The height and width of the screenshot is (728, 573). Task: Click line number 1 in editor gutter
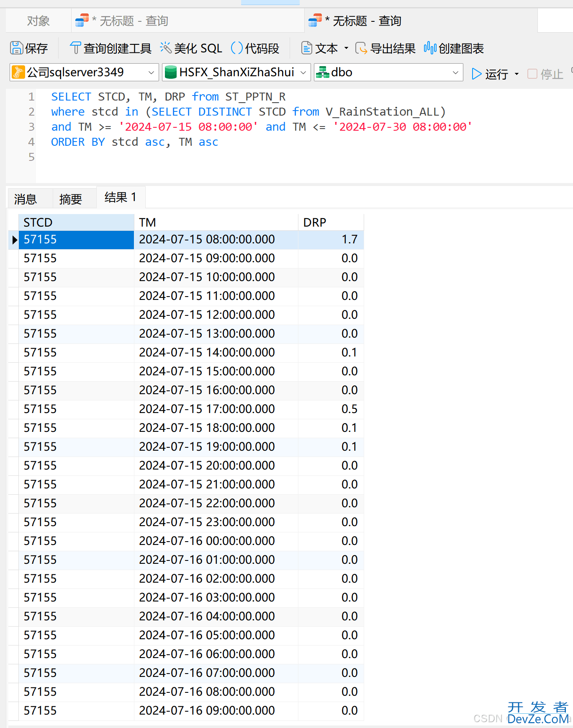(x=31, y=97)
